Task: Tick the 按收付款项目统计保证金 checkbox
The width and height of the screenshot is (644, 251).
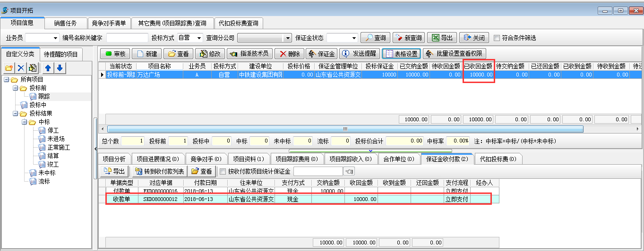Action: click(x=223, y=171)
